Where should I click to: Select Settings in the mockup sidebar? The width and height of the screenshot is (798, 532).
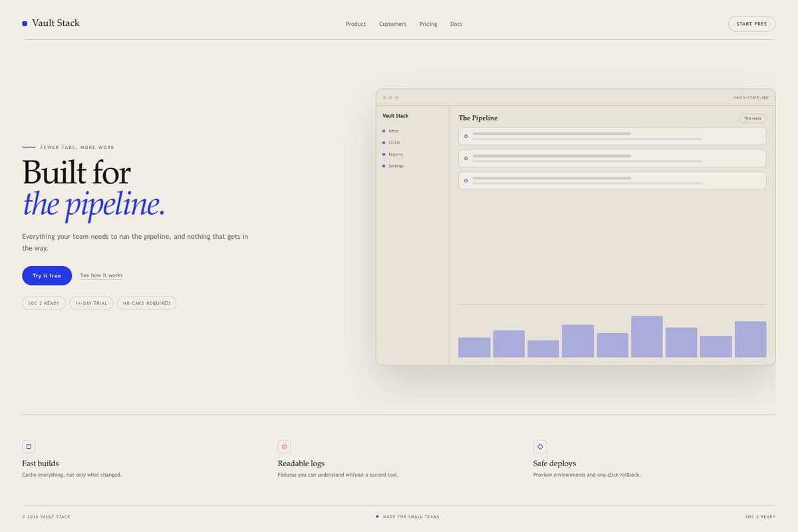(x=393, y=166)
